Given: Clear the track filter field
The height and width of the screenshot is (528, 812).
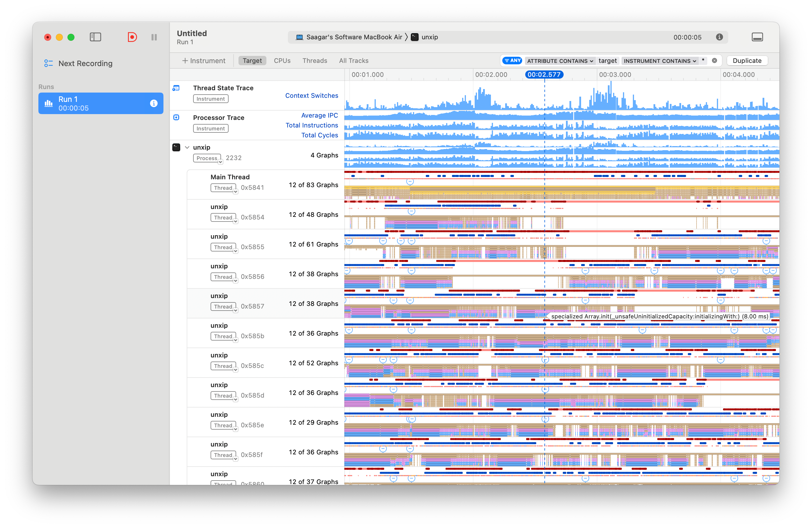Looking at the screenshot, I should 714,61.
